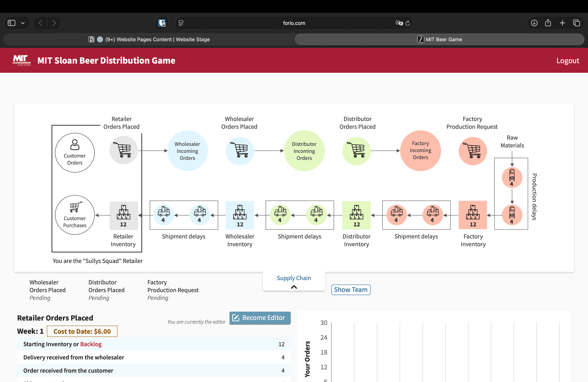
Task: Switch to the Website Pages Content tab
Action: [x=157, y=39]
